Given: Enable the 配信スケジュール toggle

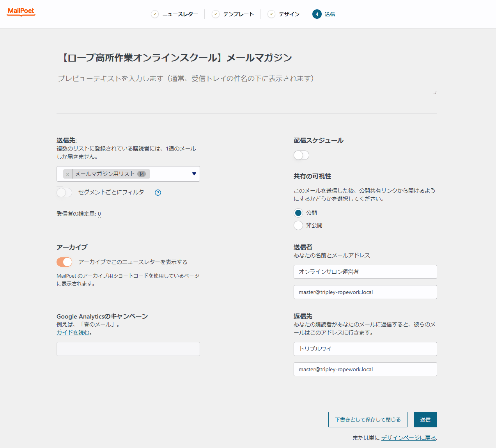Looking at the screenshot, I should (x=301, y=155).
